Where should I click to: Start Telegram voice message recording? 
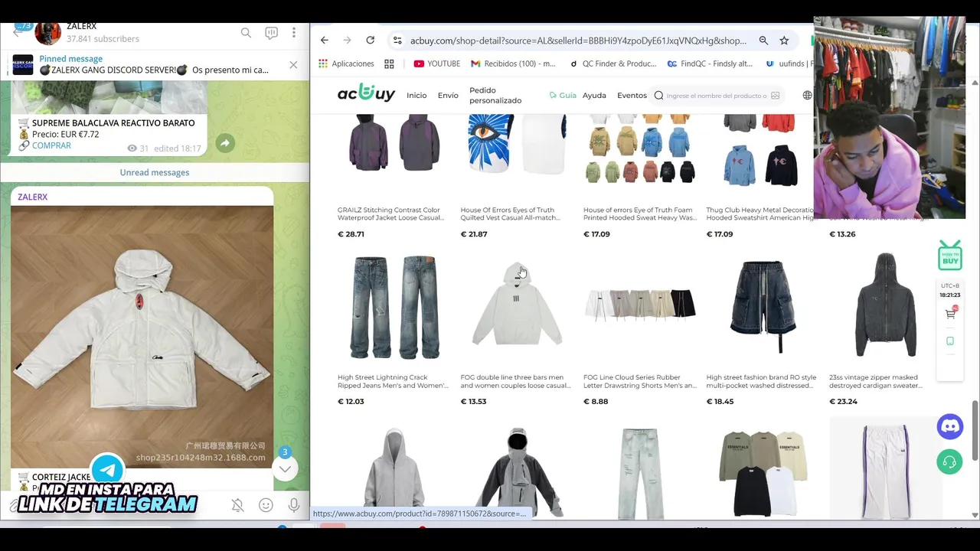[294, 505]
